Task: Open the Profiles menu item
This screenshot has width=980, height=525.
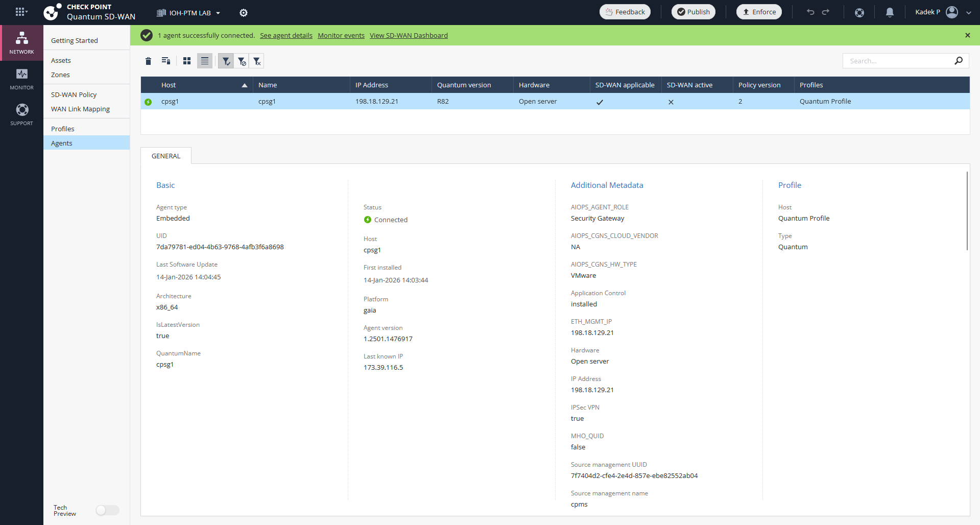Action: point(63,129)
